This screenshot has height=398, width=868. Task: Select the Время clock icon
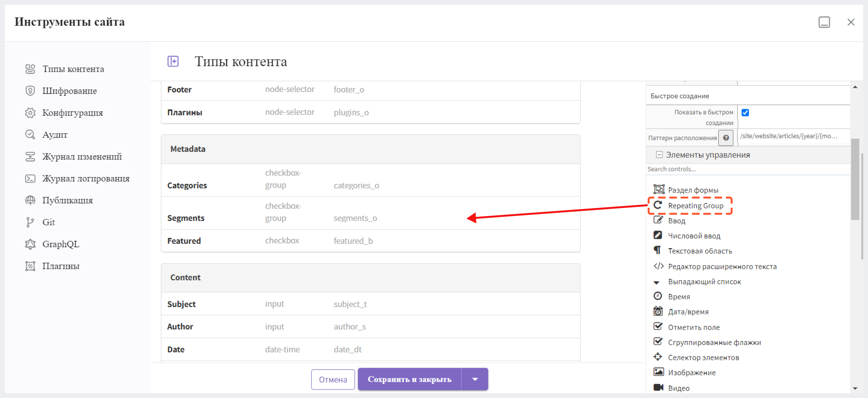click(x=658, y=296)
